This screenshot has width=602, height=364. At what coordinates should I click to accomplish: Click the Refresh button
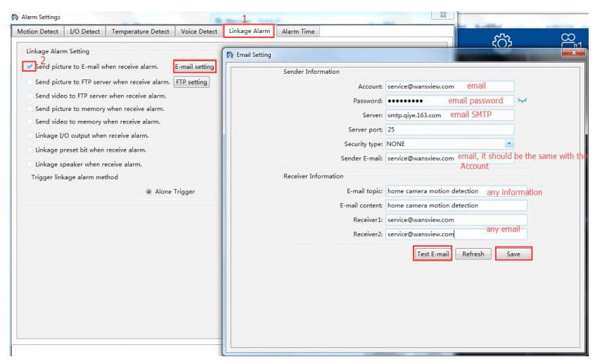tap(473, 254)
